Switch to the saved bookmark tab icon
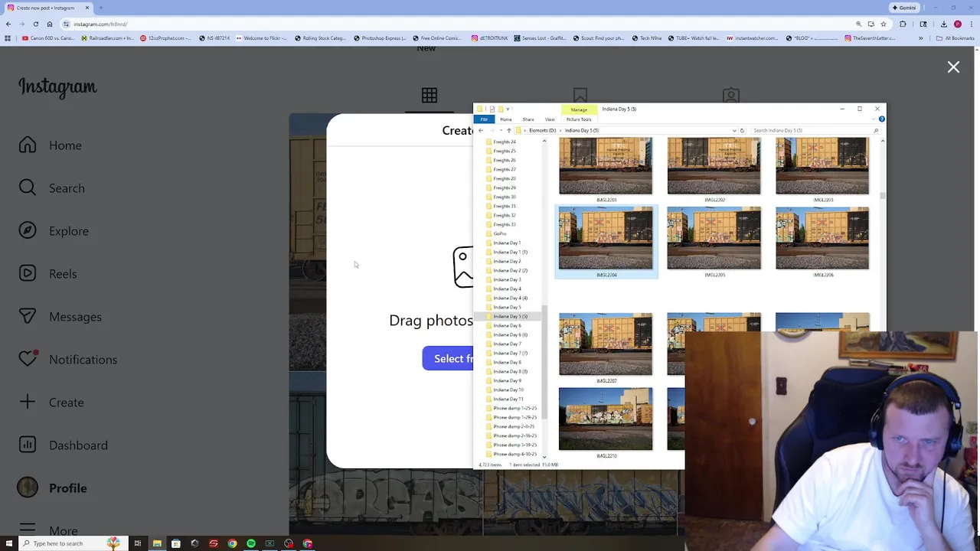Image resolution: width=980 pixels, height=551 pixels. click(x=580, y=96)
